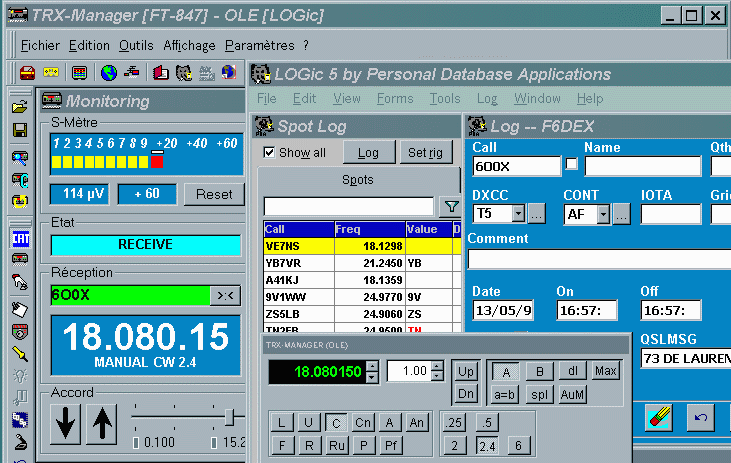The width and height of the screenshot is (731, 463).
Task: Click the notepad sidebar icon
Action: pos(20,309)
